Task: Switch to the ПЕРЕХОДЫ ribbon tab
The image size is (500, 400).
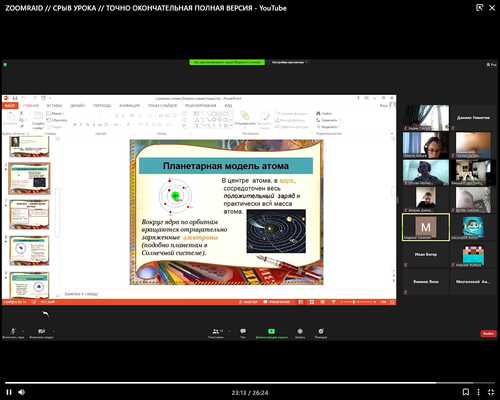Action: (102, 105)
